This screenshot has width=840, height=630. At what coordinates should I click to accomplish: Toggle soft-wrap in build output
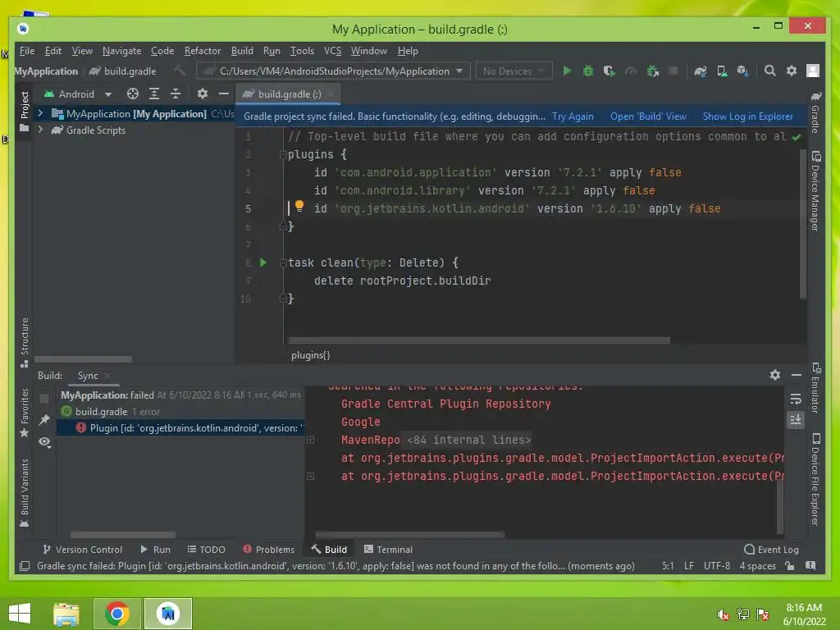(x=796, y=399)
